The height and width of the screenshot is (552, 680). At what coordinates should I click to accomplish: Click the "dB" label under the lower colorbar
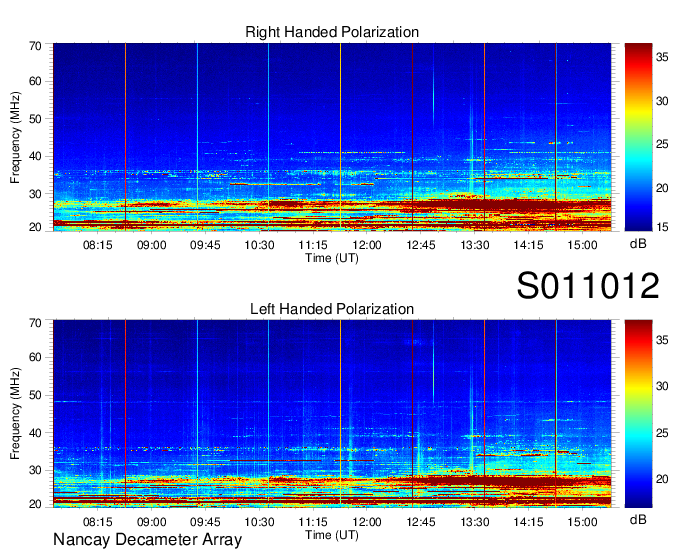[x=638, y=519]
